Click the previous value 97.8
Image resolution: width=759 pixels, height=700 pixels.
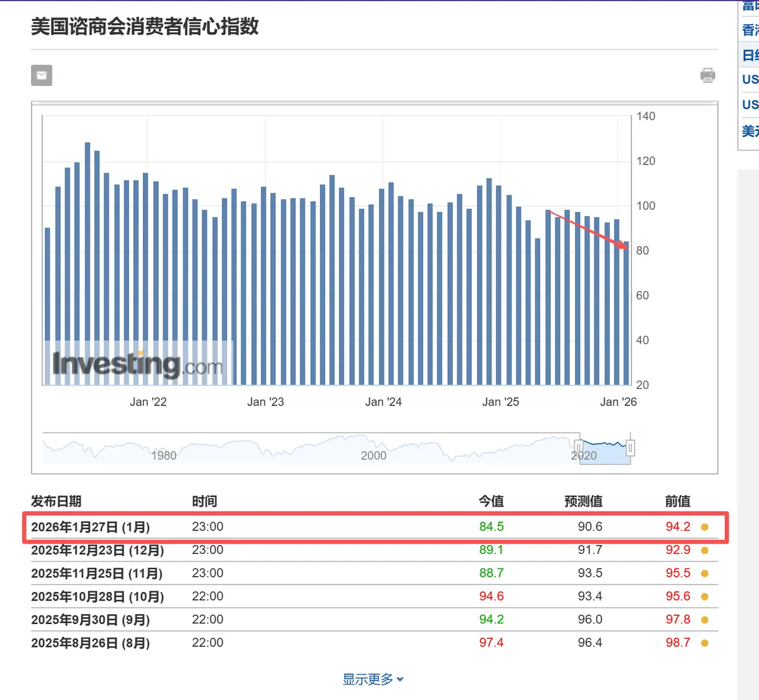tap(678, 620)
